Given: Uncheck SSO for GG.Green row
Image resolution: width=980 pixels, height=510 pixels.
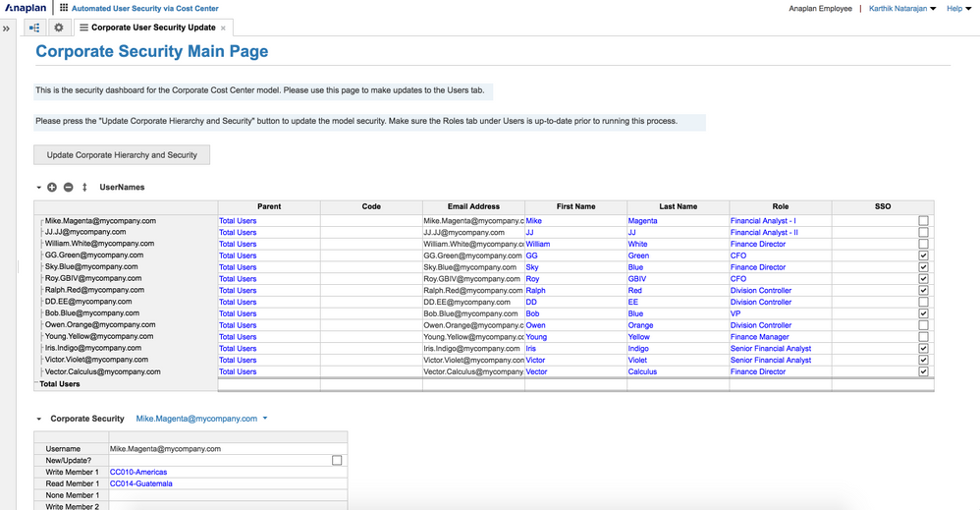Looking at the screenshot, I should (x=923, y=255).
